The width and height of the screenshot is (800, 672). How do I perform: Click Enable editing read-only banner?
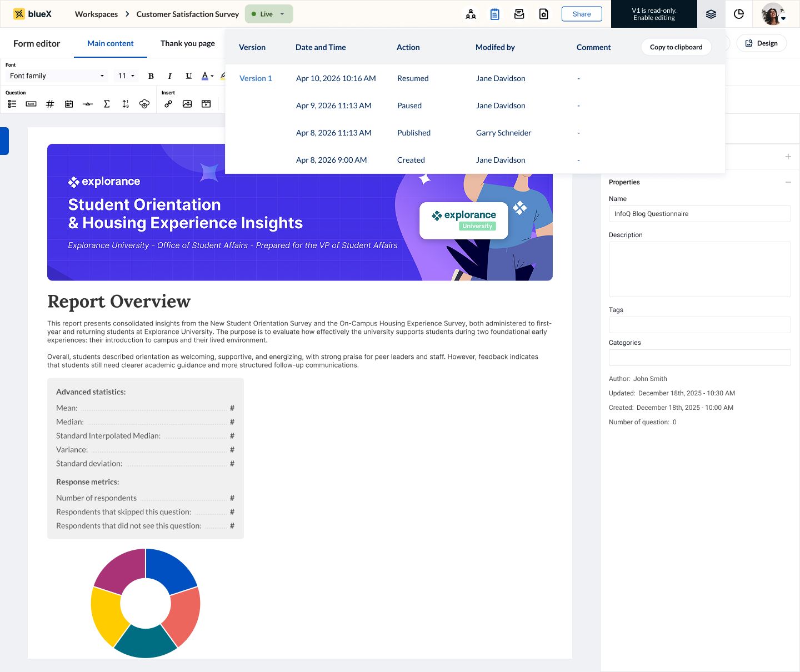click(654, 14)
